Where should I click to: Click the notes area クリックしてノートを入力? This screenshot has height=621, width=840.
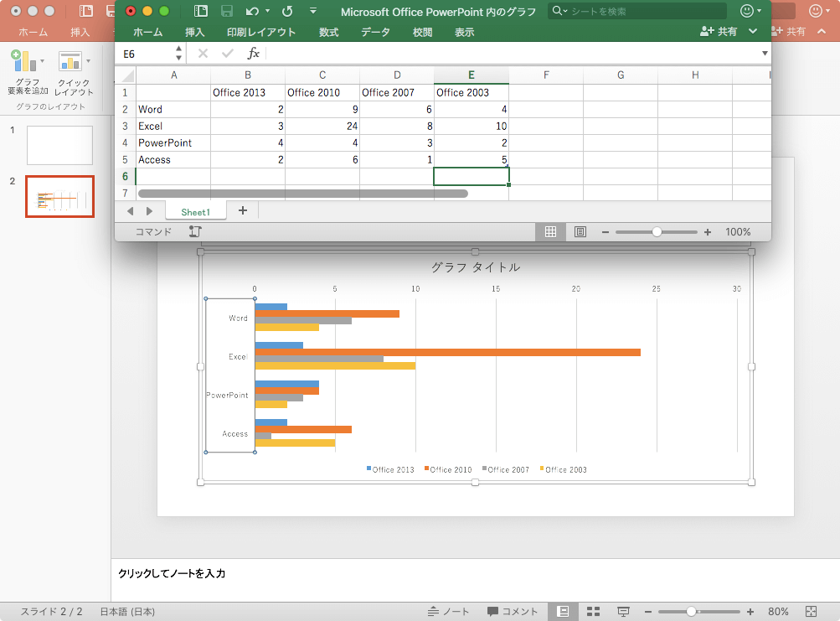click(x=172, y=574)
